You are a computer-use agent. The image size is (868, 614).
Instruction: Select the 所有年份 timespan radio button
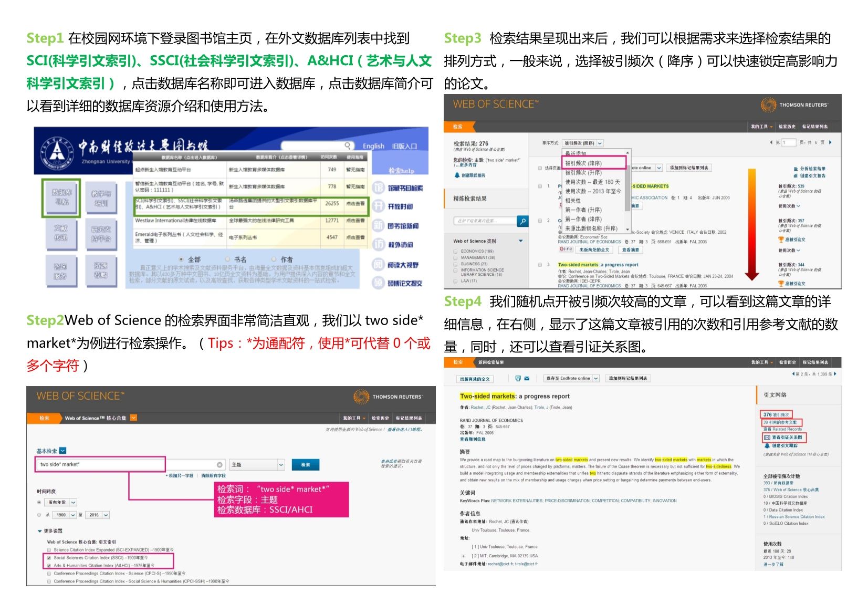pyautogui.click(x=39, y=502)
